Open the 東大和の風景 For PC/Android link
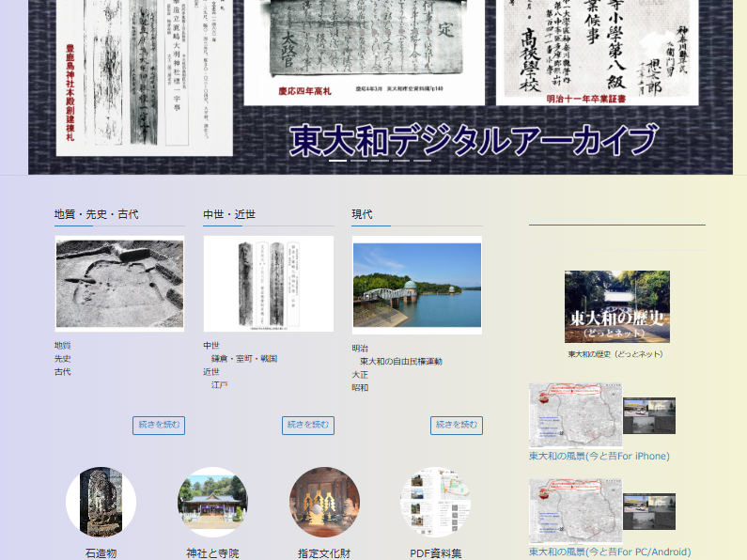This screenshot has width=747, height=560. tap(609, 552)
